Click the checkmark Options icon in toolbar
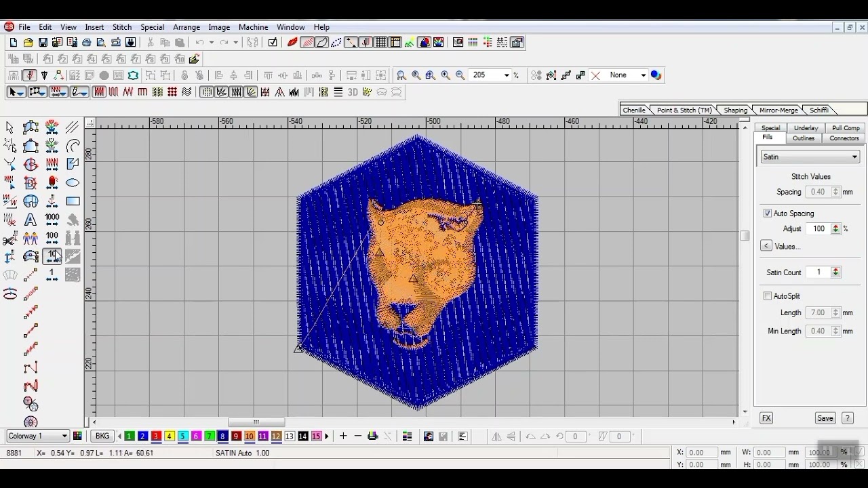This screenshot has height=488, width=868. point(273,42)
